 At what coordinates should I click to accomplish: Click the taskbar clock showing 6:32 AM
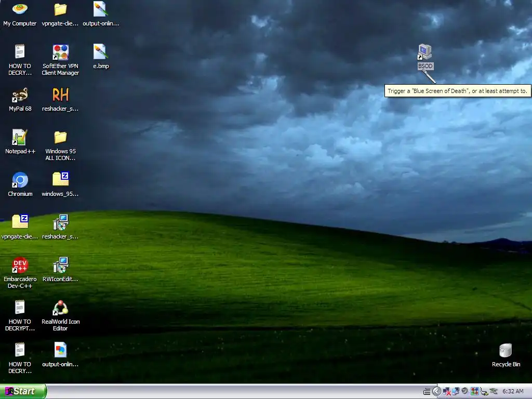tap(513, 392)
